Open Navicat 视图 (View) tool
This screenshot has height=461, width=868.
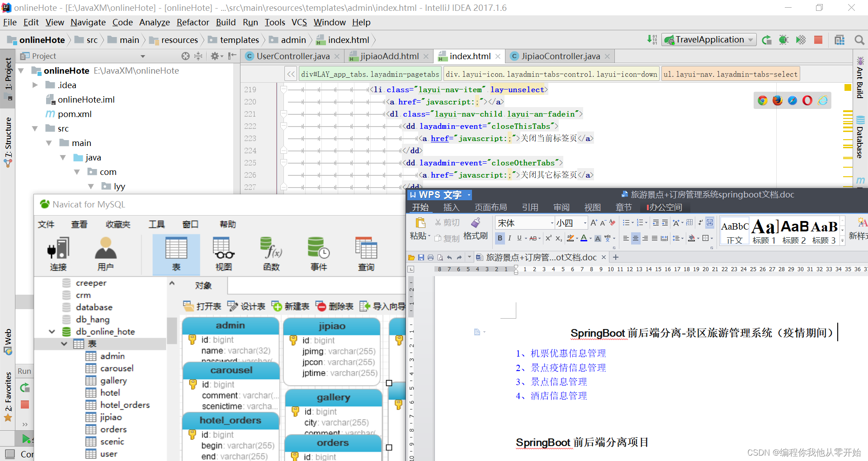point(224,254)
